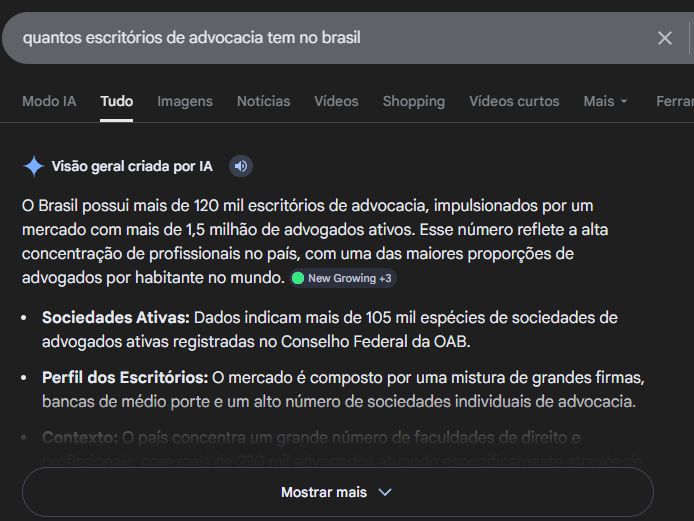Click the Perfil dos Escritórios bold heading

click(125, 378)
